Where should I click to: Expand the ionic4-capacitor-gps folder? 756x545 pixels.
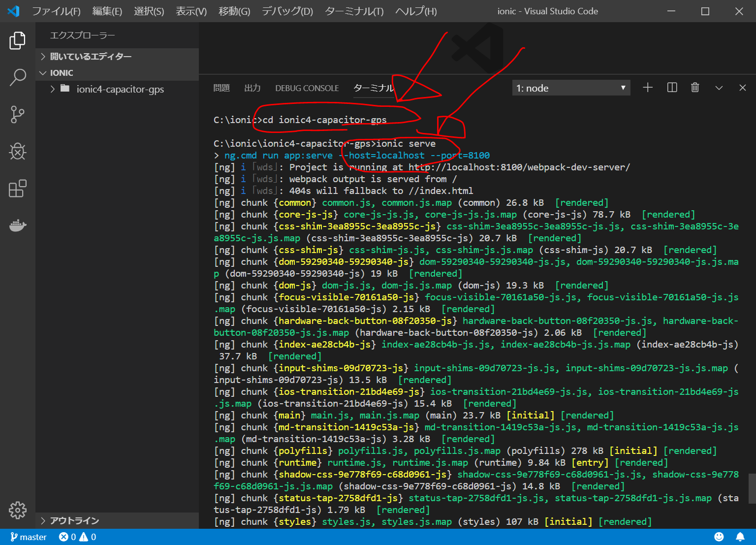tap(120, 89)
